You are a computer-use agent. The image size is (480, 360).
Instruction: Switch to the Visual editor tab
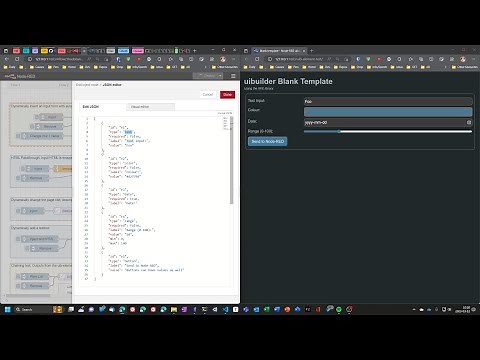[x=151, y=107]
